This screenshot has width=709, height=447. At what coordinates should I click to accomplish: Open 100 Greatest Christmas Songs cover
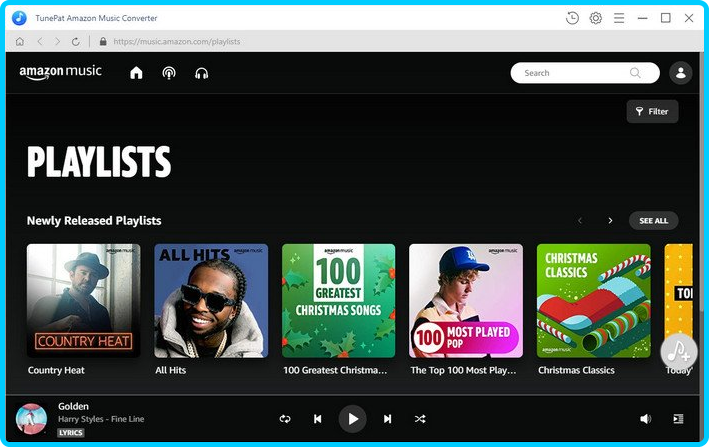[339, 301]
